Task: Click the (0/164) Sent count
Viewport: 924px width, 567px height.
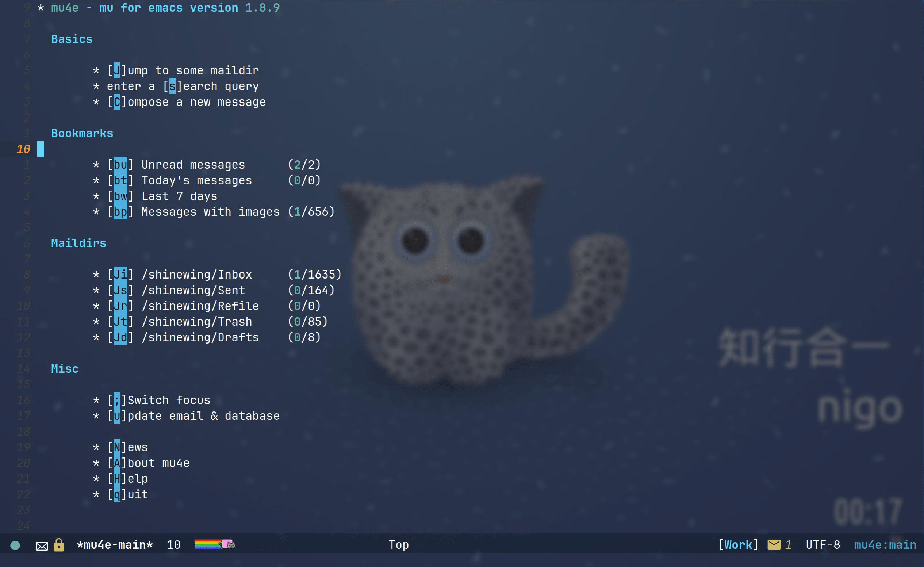Action: pyautogui.click(x=311, y=290)
